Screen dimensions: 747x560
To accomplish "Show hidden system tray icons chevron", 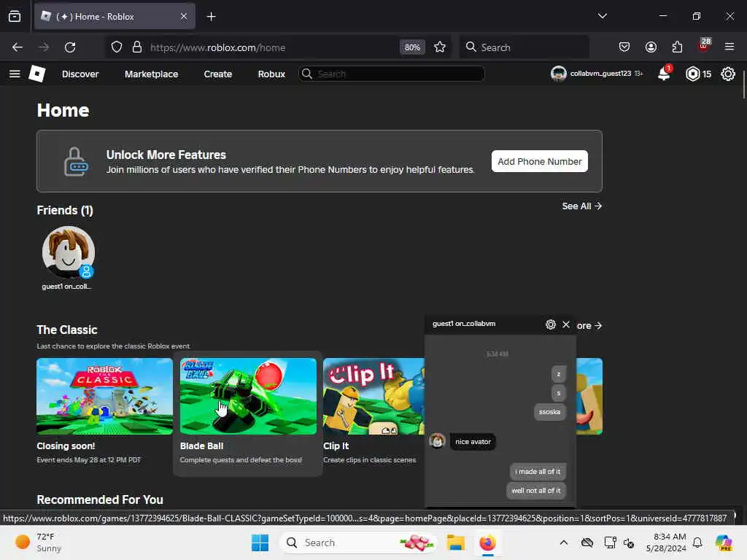I will [564, 542].
